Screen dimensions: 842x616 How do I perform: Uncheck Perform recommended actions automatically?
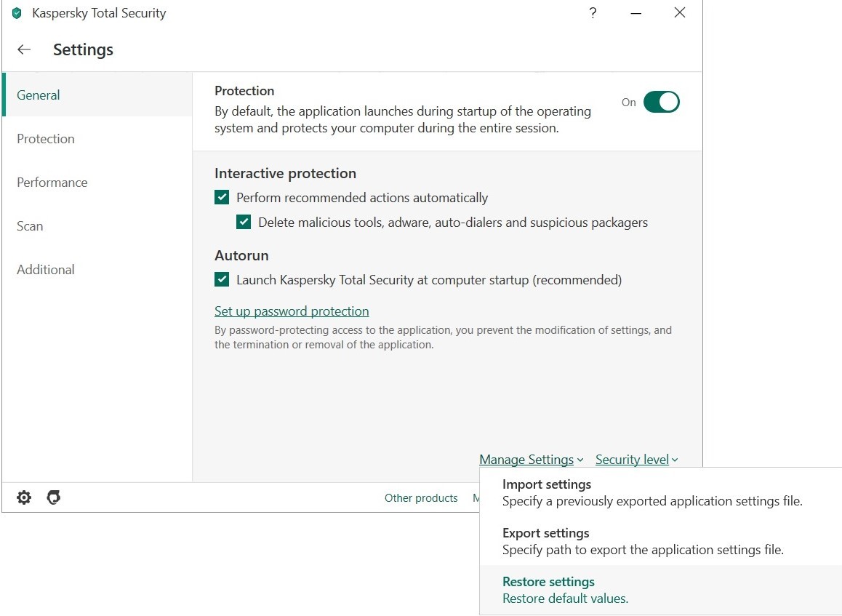(222, 198)
